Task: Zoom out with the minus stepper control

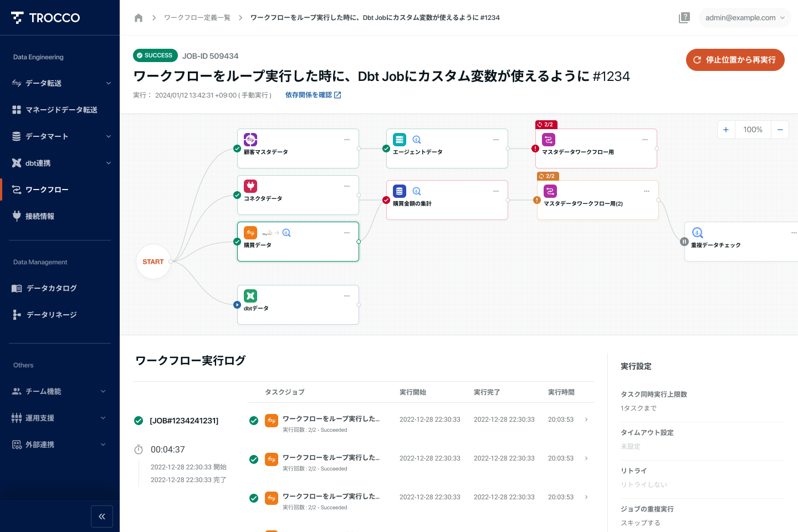Action: (780, 129)
